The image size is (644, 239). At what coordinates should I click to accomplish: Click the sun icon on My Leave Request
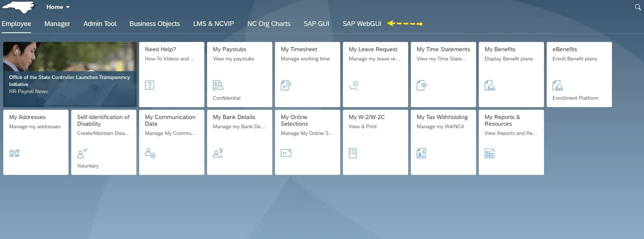[x=354, y=85]
